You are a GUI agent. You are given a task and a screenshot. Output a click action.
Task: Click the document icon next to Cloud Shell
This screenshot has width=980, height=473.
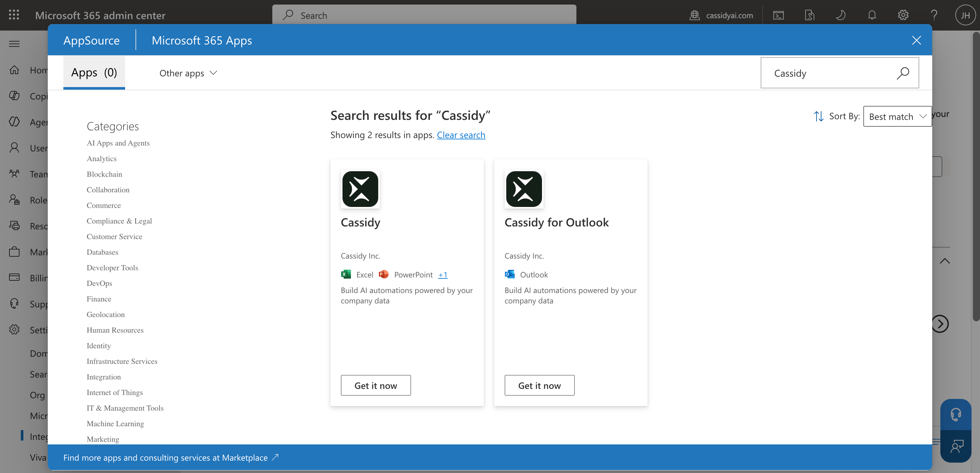809,15
